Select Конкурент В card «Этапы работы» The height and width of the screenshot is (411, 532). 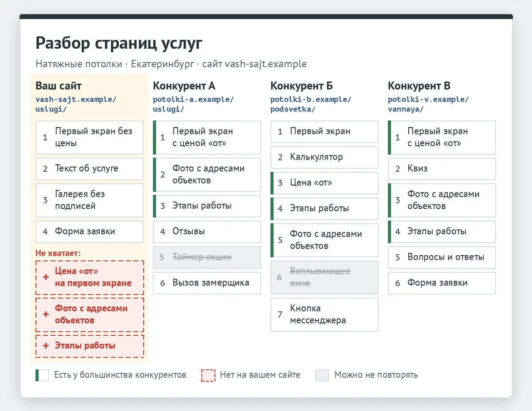coord(442,232)
